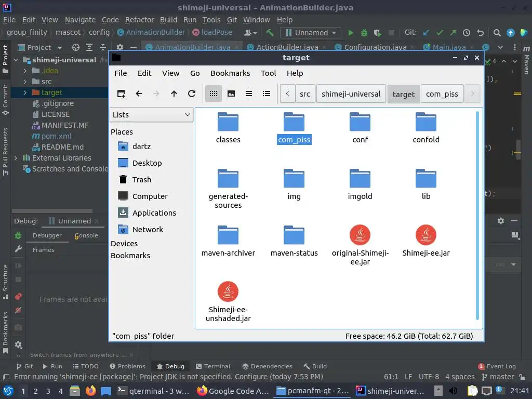Image resolution: width=532 pixels, height=399 pixels.
Task: Go up to parent folder
Action: point(174,94)
